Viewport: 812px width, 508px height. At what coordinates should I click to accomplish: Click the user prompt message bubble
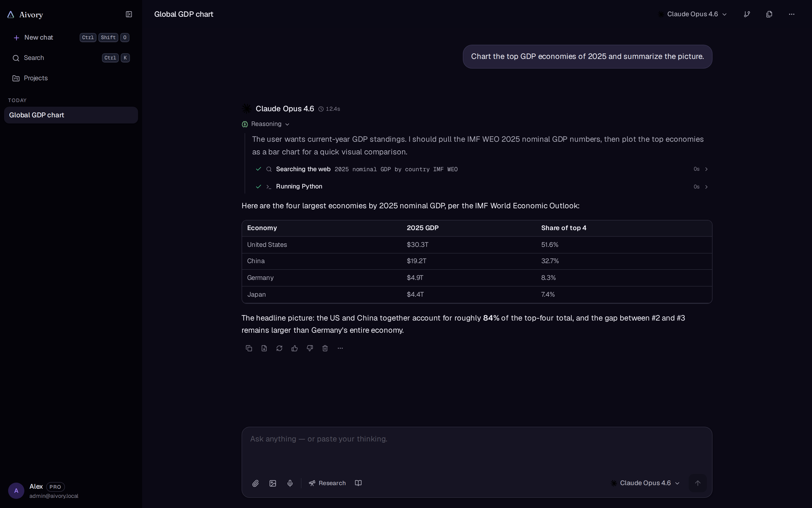point(587,57)
